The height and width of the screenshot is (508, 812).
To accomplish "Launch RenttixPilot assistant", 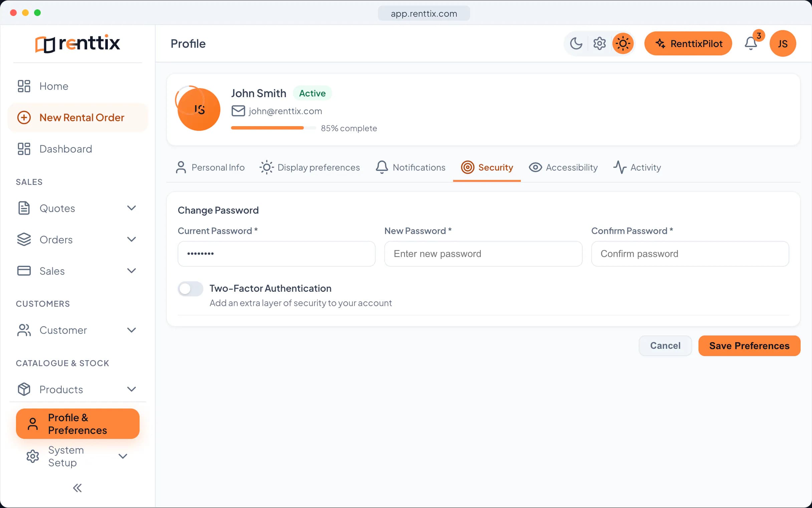I will tap(688, 44).
